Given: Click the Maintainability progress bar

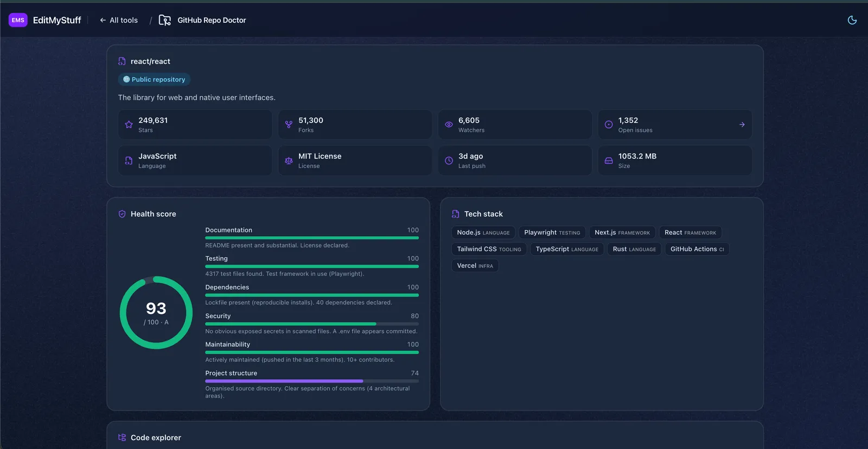Looking at the screenshot, I should [x=312, y=352].
